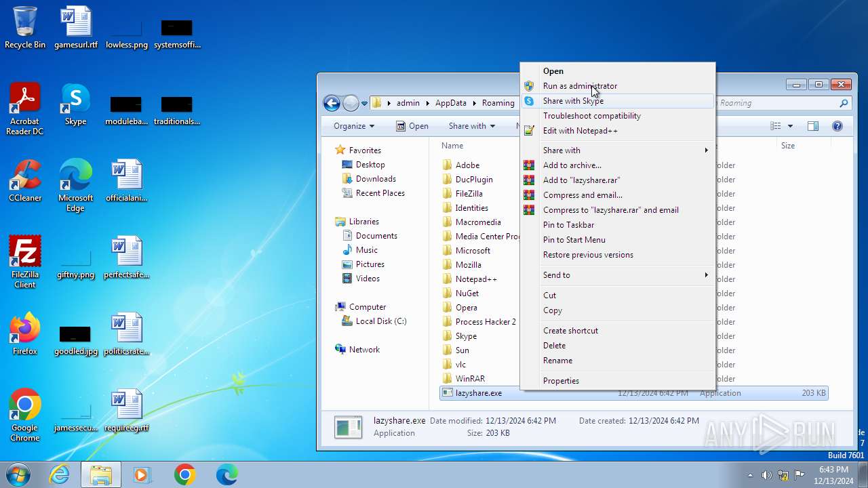The image size is (868, 488).
Task: Choose Pin to Taskbar
Action: click(x=618, y=224)
